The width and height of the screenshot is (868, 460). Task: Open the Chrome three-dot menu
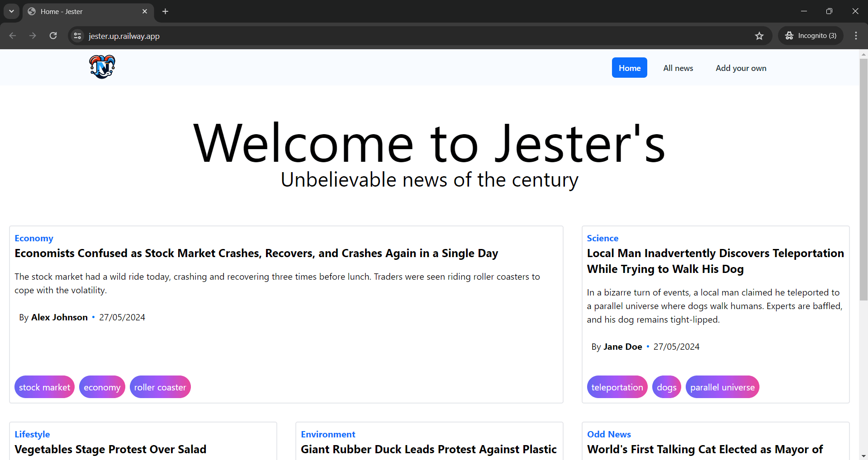pyautogui.click(x=856, y=36)
